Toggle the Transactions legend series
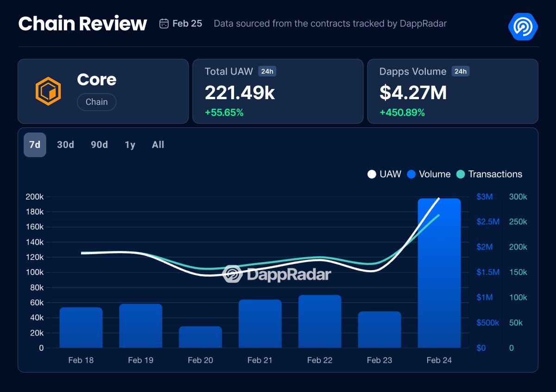The height and width of the screenshot is (392, 556). 489,174
